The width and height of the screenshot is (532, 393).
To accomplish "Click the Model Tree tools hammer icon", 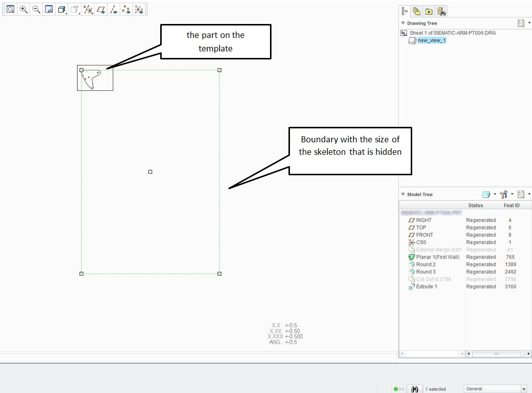I will pos(504,194).
